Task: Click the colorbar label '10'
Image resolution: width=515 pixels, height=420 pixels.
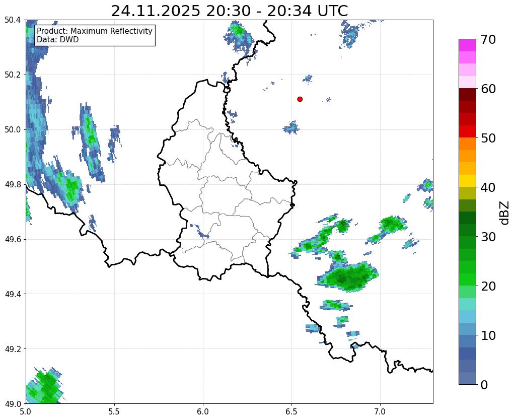Action: (x=488, y=335)
